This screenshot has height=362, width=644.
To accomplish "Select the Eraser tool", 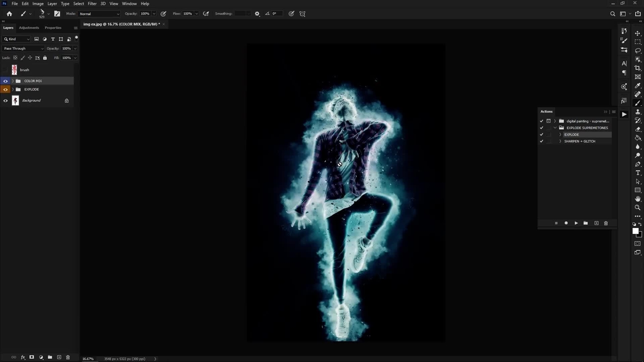I will 637,129.
